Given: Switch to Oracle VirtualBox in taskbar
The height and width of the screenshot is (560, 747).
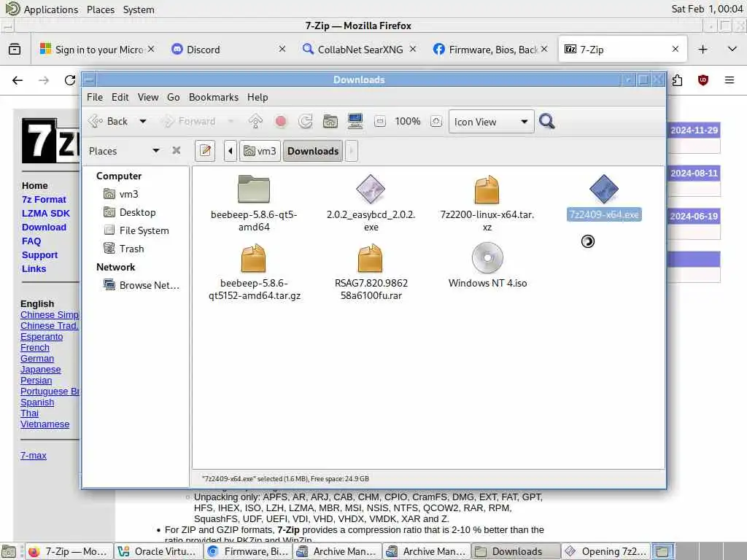Looking at the screenshot, I should coord(158,551).
